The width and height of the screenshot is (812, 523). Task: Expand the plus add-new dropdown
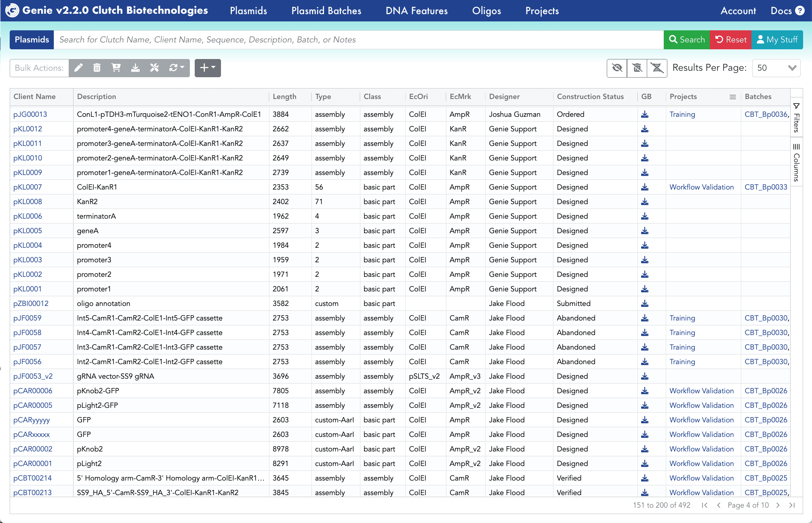click(x=208, y=68)
